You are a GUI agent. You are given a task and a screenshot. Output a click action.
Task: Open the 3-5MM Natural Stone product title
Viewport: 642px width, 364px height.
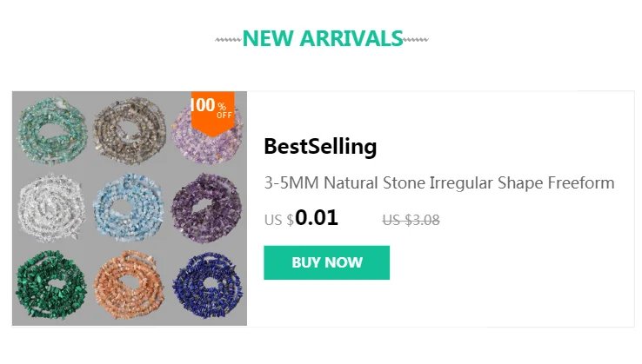coord(439,183)
